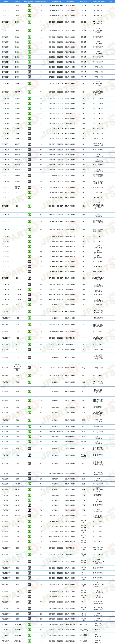
Task: Click diesel ON icon in 206 Van row
Action: (x=30, y=516)
